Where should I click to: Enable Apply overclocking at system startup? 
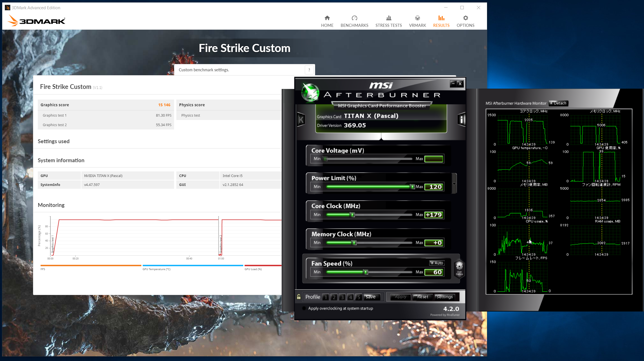[304, 308]
